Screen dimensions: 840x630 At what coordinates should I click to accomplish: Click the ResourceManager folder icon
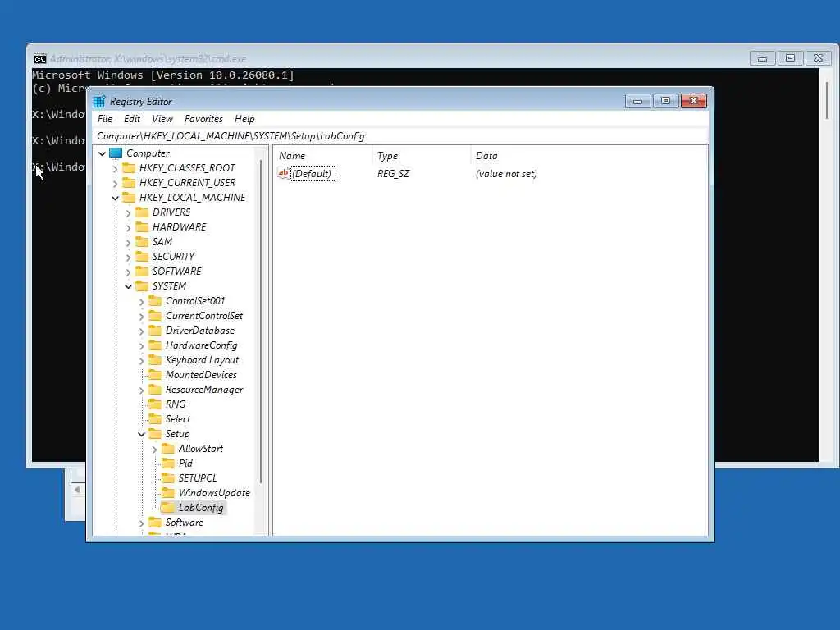coord(155,390)
